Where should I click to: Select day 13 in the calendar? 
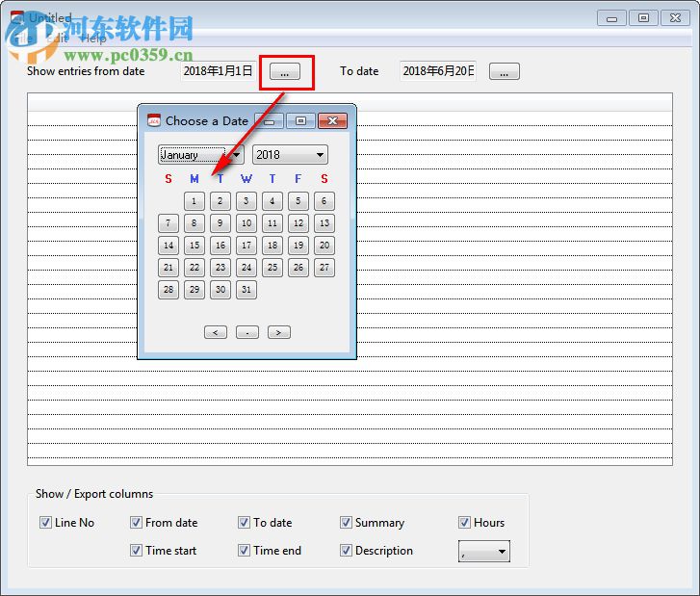click(x=324, y=223)
